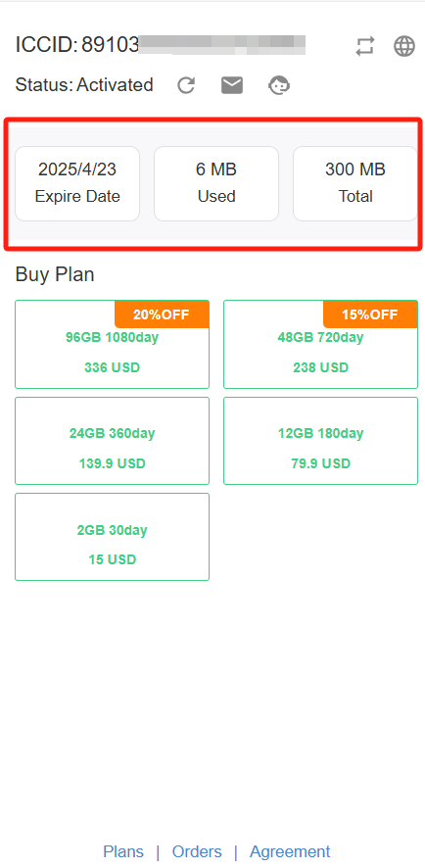Select the 48GB 720day plan
Viewport: 425px width, 868px height.
[320, 344]
